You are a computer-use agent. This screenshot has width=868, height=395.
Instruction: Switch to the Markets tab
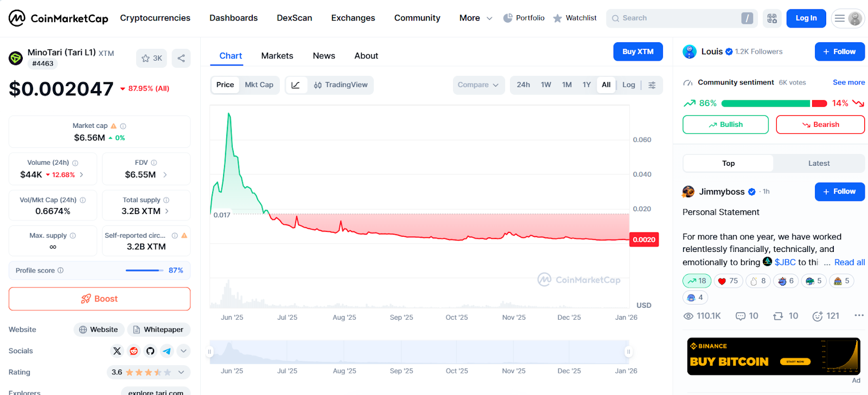[x=277, y=56]
